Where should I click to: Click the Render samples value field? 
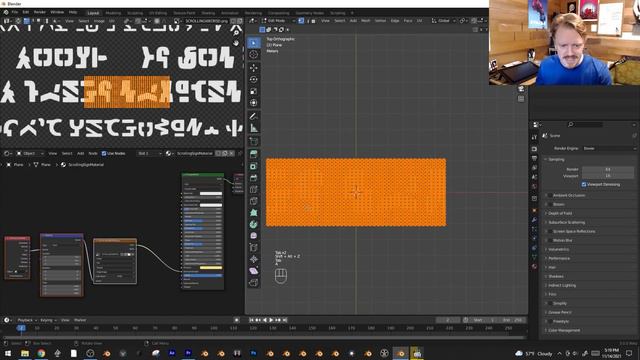(608, 169)
